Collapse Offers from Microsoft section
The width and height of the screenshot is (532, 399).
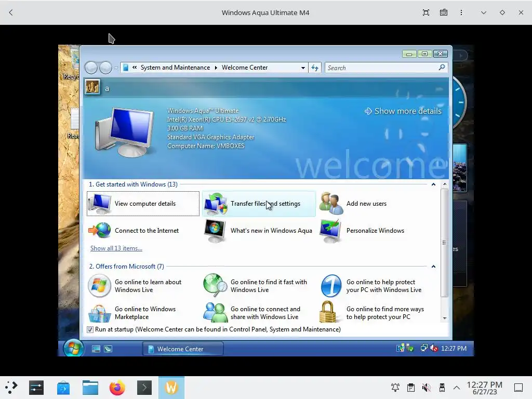click(433, 267)
